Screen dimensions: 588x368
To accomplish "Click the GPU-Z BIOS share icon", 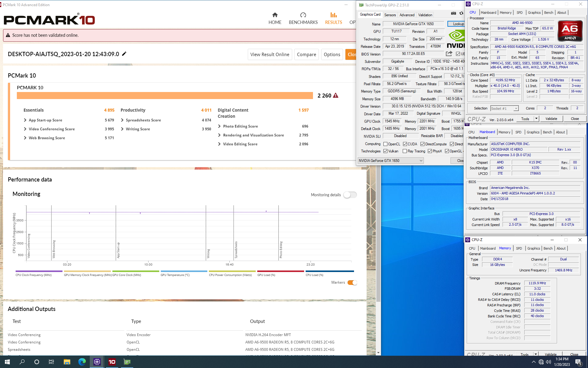I will click(x=449, y=54).
